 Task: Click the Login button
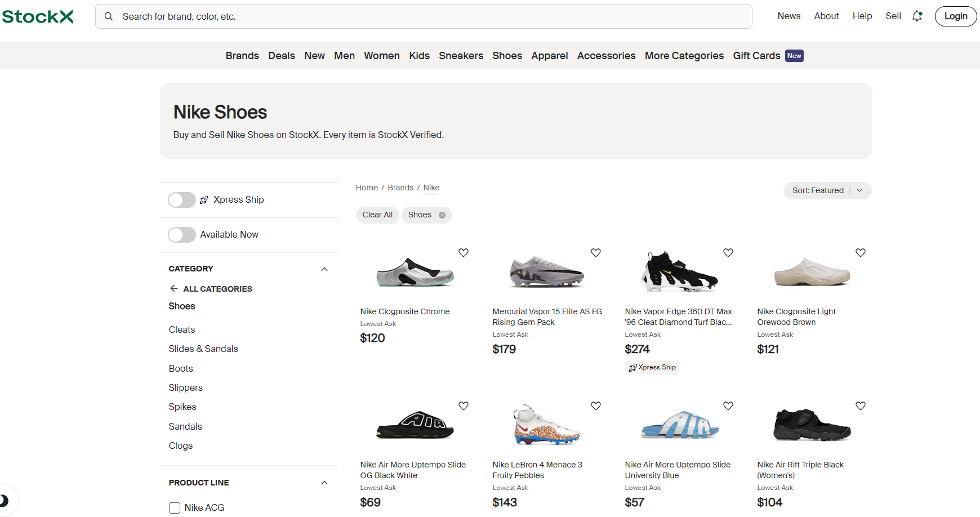click(955, 16)
